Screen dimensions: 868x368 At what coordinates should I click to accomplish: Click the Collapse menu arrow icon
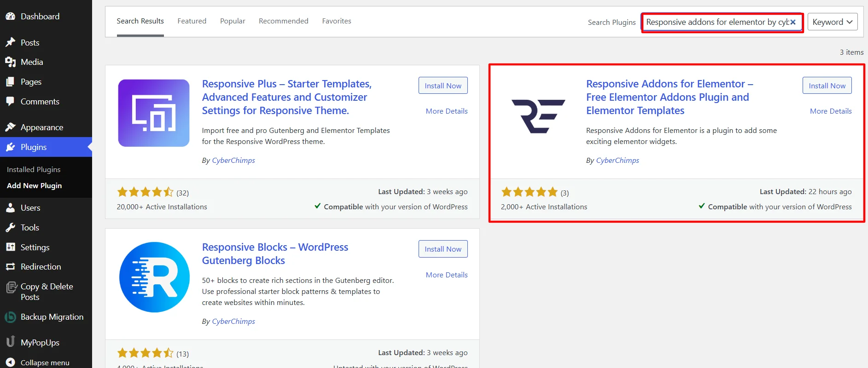tap(10, 362)
